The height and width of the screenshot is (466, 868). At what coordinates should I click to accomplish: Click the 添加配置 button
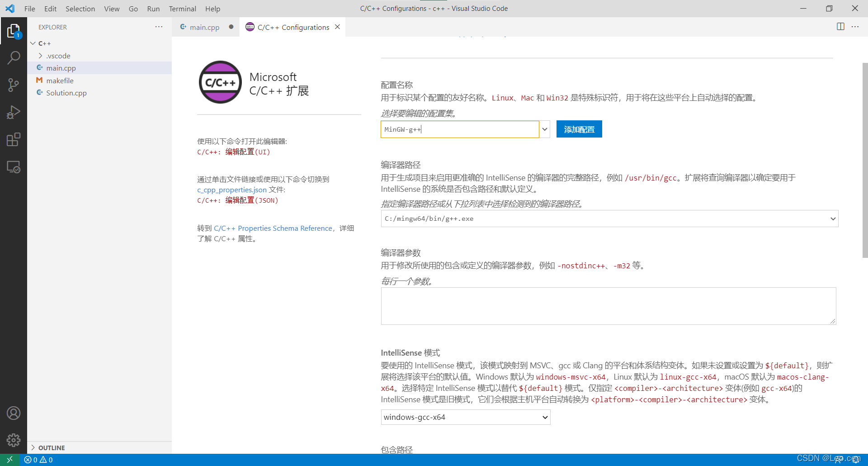pyautogui.click(x=579, y=129)
